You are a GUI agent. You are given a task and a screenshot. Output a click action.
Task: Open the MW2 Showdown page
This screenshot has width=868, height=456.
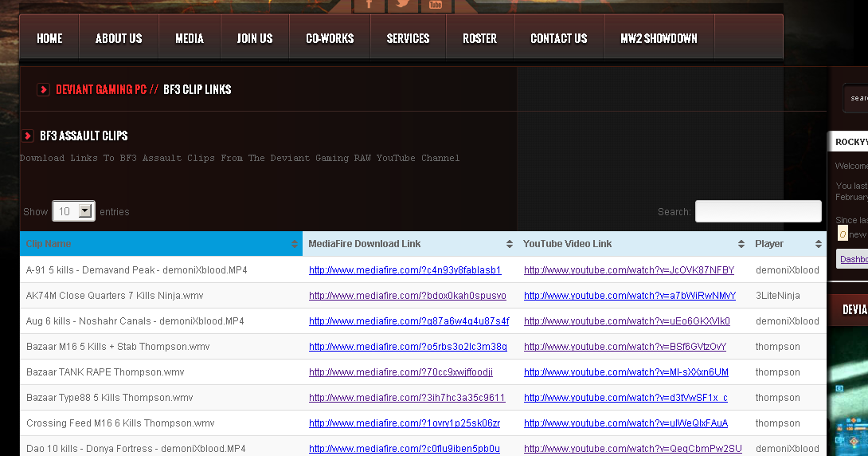(x=659, y=38)
